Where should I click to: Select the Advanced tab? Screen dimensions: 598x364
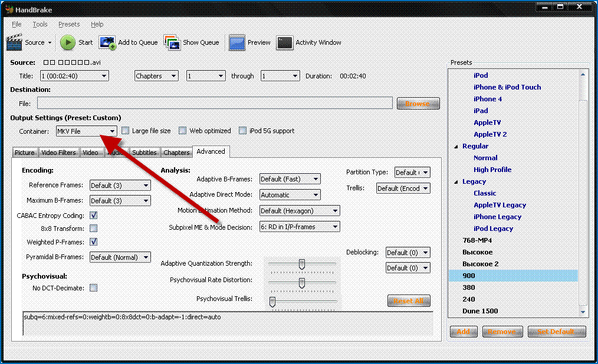coord(211,151)
